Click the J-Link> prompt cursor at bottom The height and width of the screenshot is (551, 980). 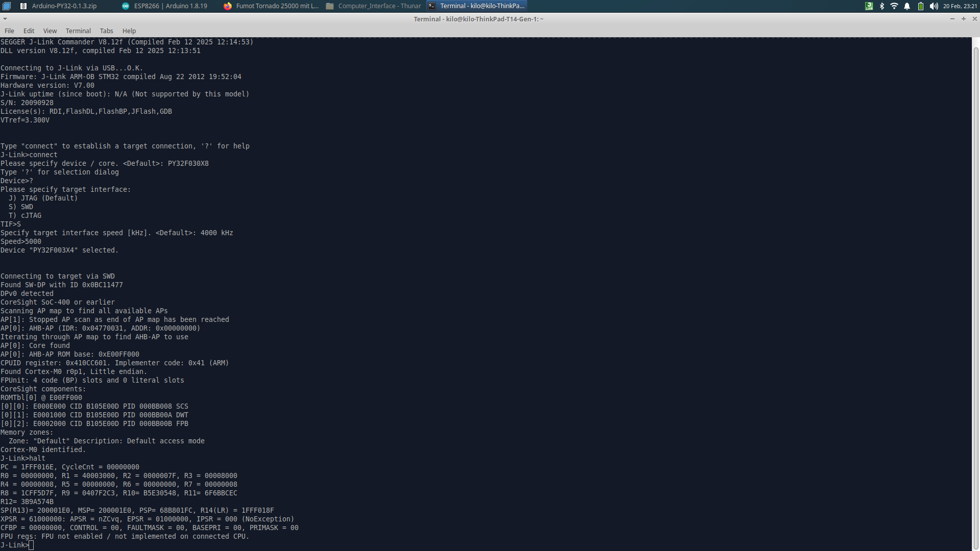(x=31, y=545)
